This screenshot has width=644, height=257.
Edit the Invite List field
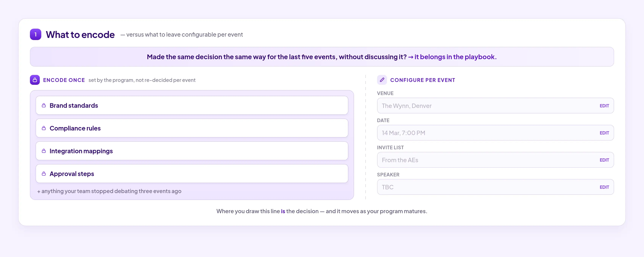[x=604, y=160]
